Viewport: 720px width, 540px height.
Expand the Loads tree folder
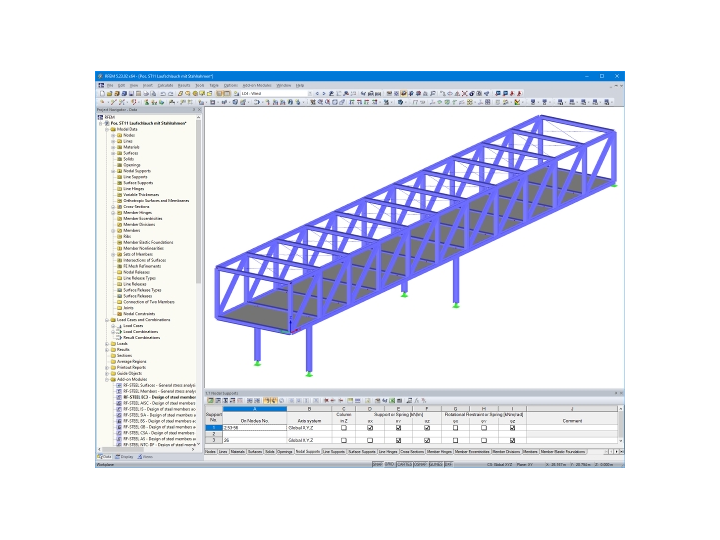click(107, 343)
